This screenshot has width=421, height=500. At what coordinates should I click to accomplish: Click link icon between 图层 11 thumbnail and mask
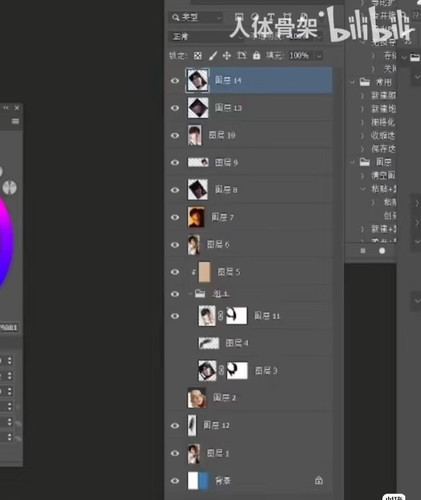tap(220, 316)
